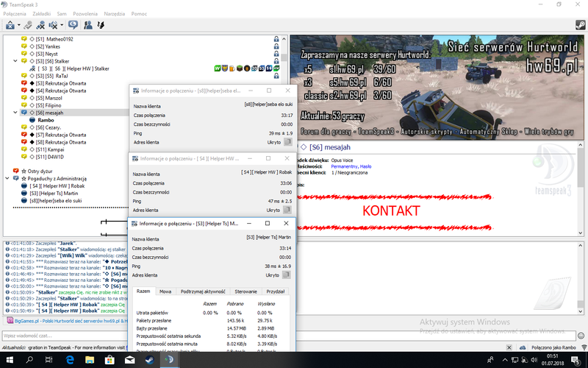The height and width of the screenshot is (368, 588).
Task: Collapse Pogaduchy z Administracją channel
Action: [7, 178]
